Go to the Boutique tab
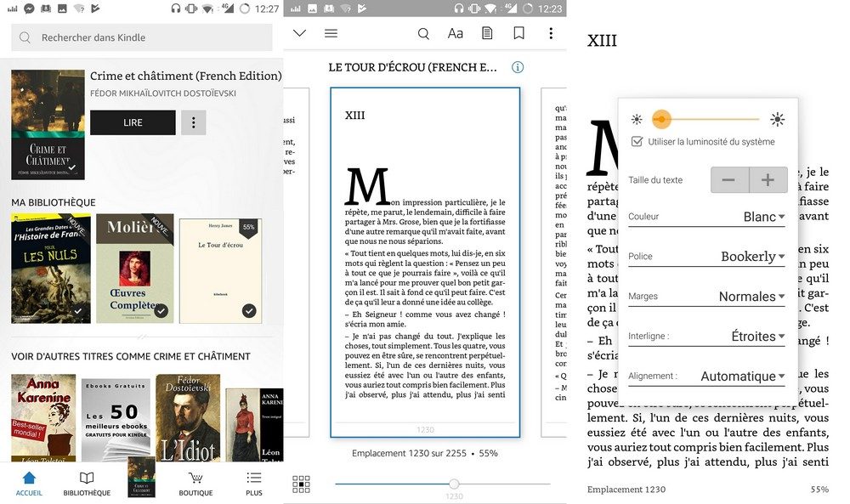Viewport: 850px width, 504px height. 195,483
